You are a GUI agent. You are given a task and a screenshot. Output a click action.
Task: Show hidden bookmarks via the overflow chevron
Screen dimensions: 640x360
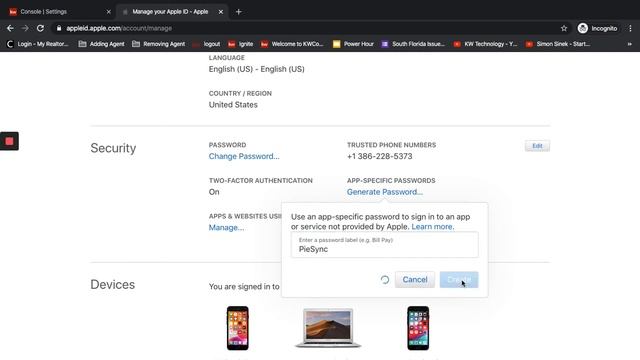(629, 44)
